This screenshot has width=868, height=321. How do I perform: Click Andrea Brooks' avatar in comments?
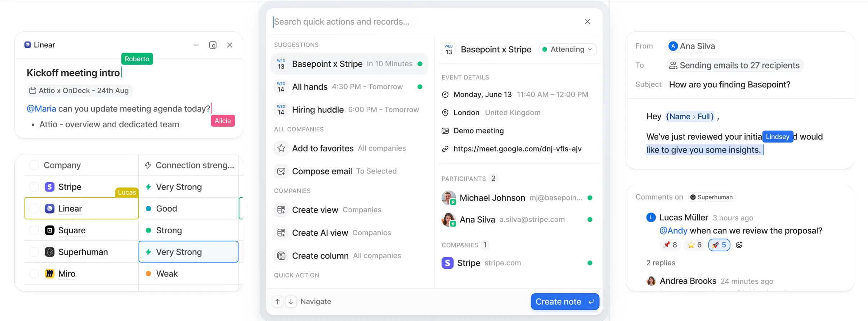pos(651,281)
